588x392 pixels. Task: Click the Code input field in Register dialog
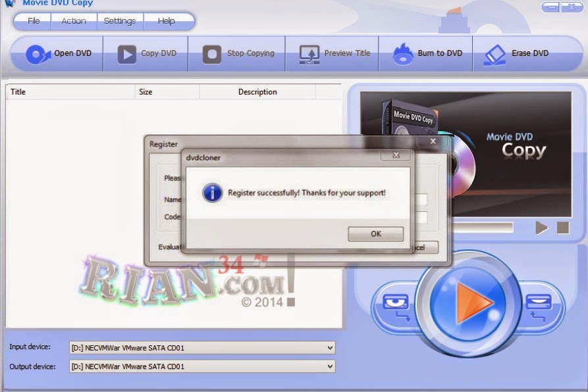point(421,217)
